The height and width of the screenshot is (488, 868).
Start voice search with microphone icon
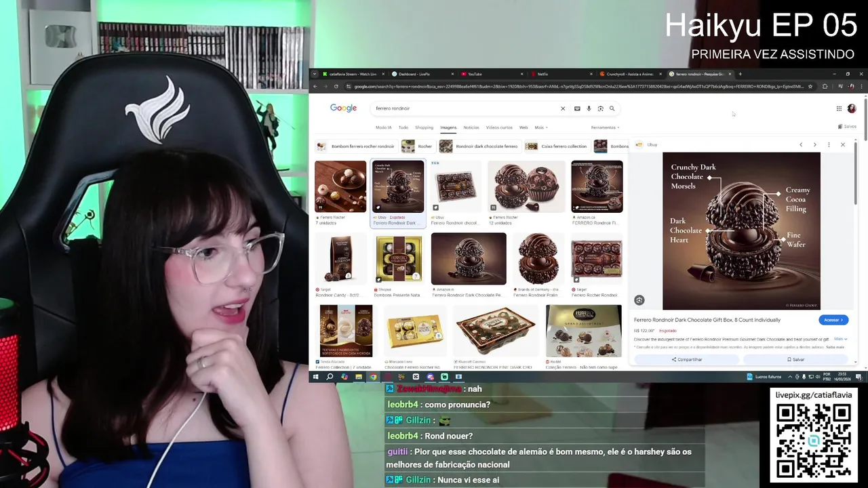[589, 108]
